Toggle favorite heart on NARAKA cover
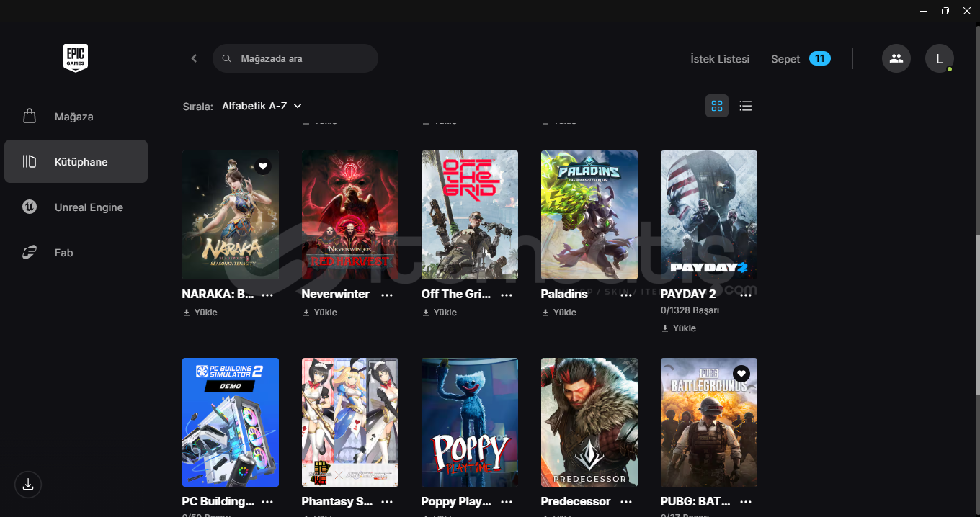Screen dimensions: 980x517 click(x=263, y=166)
